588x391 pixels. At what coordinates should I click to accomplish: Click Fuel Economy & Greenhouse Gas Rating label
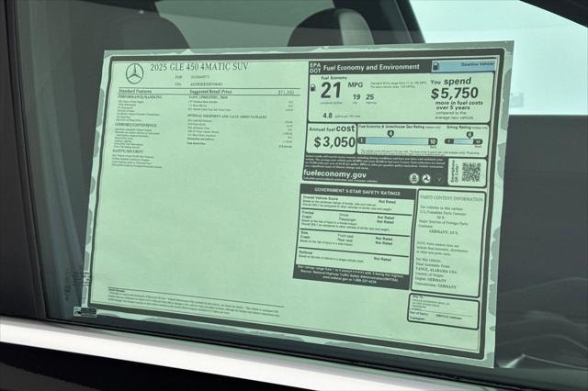(391, 127)
